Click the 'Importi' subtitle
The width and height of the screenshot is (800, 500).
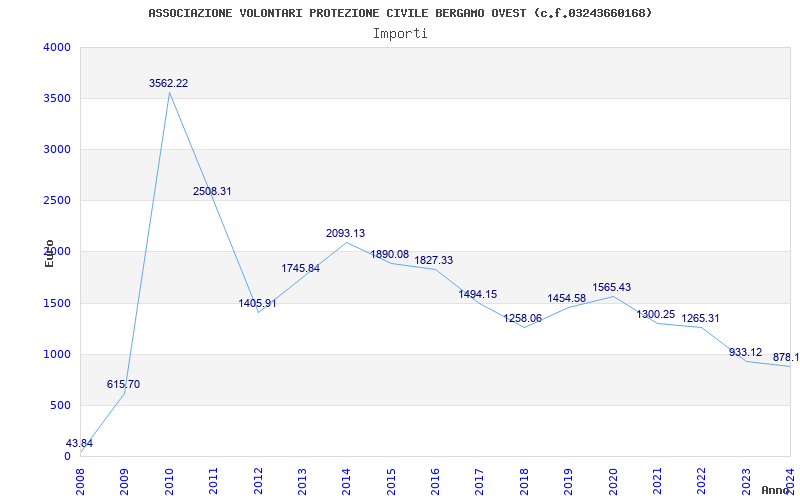coord(400,34)
